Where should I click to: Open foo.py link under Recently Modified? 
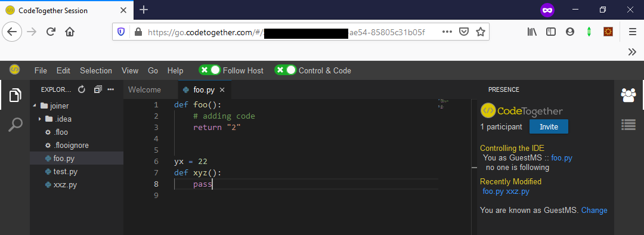click(493, 191)
